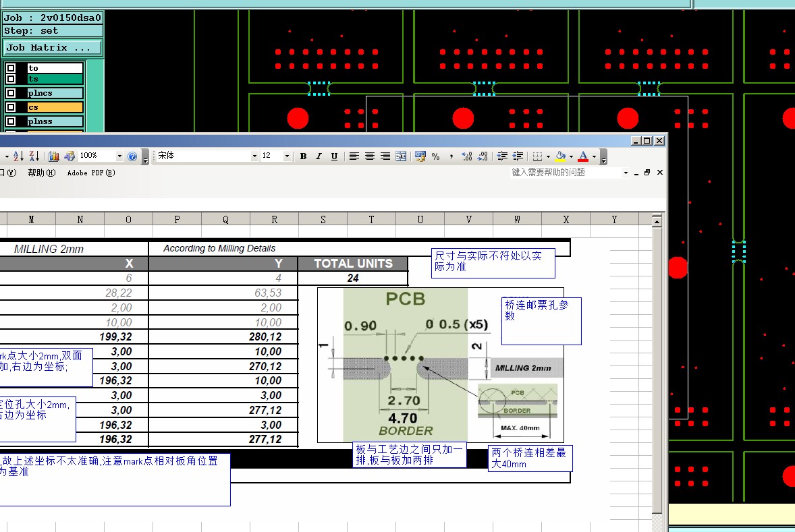This screenshot has width=795, height=532.
Task: Open fill color dropdown arrow
Action: (x=571, y=156)
